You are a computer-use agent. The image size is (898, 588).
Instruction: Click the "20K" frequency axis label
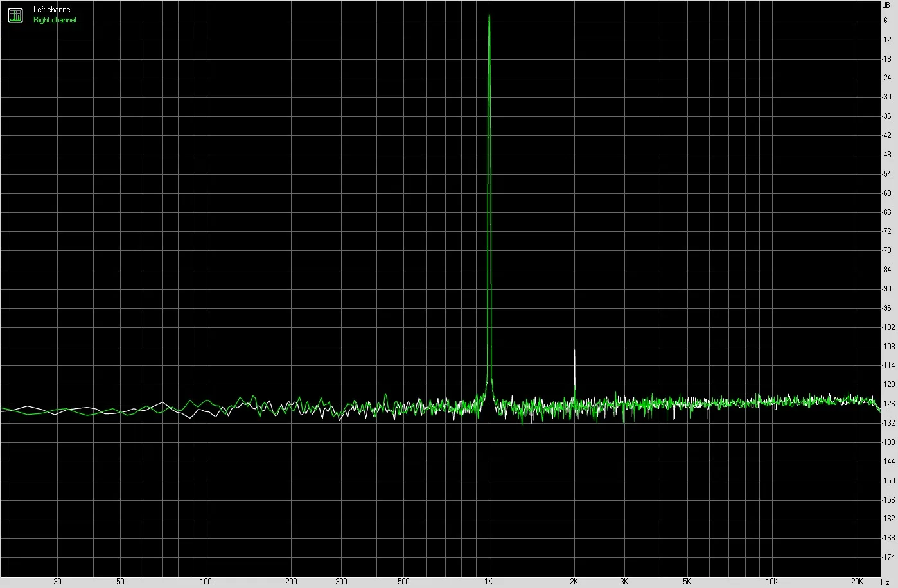click(858, 582)
